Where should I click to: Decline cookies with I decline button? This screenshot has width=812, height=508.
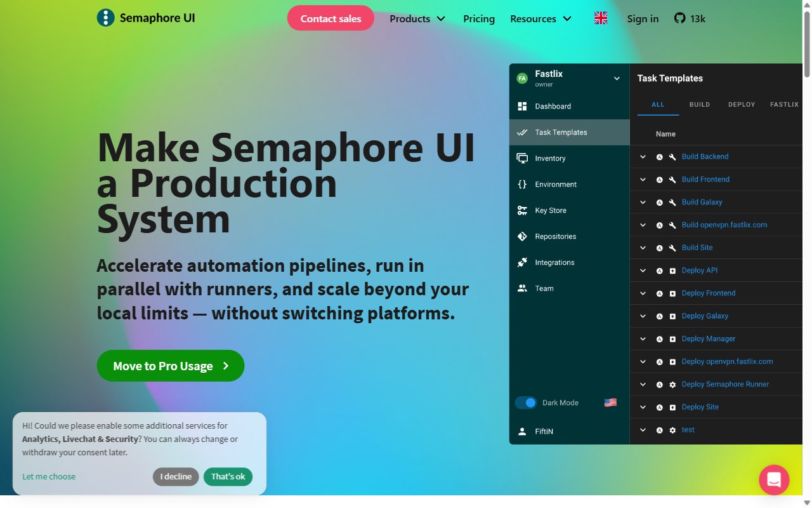coord(176,477)
